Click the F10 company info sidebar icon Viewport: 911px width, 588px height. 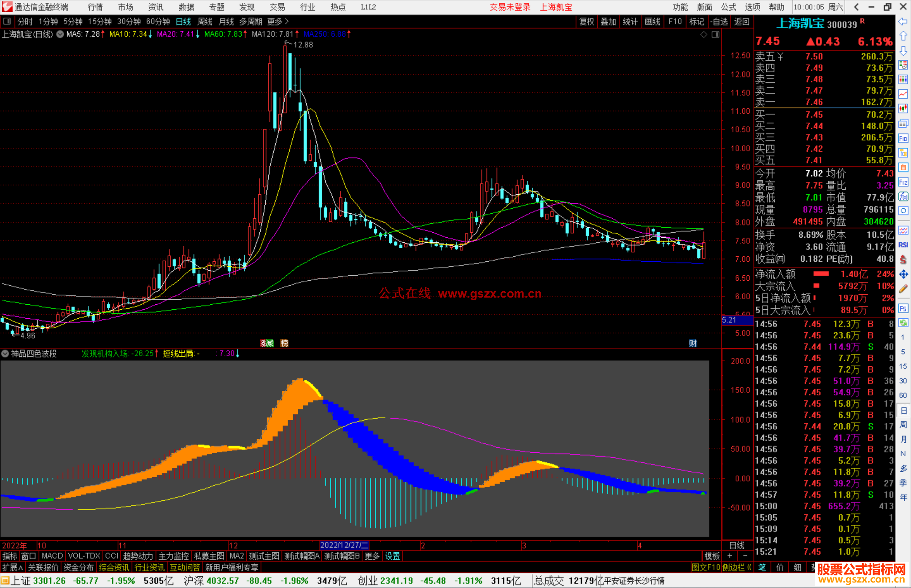point(903,139)
